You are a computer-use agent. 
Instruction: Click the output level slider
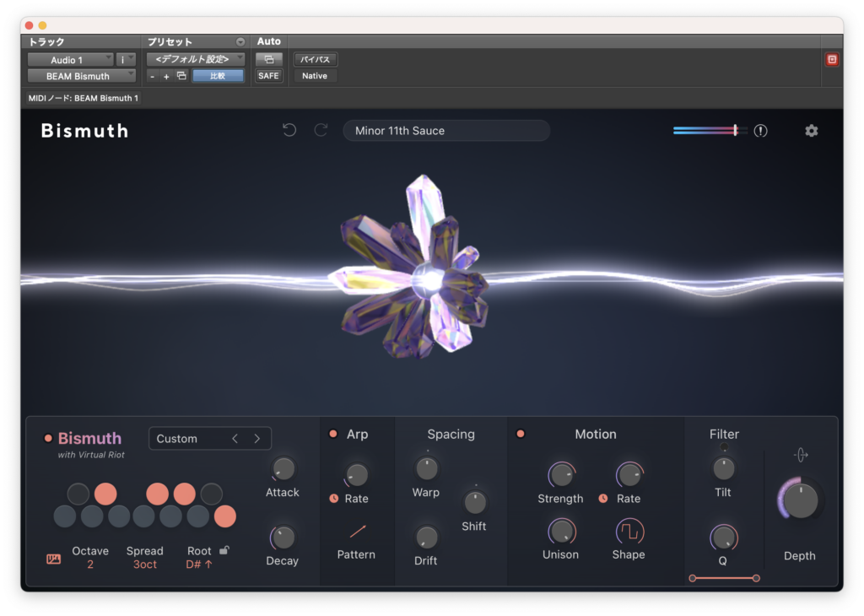tap(710, 131)
